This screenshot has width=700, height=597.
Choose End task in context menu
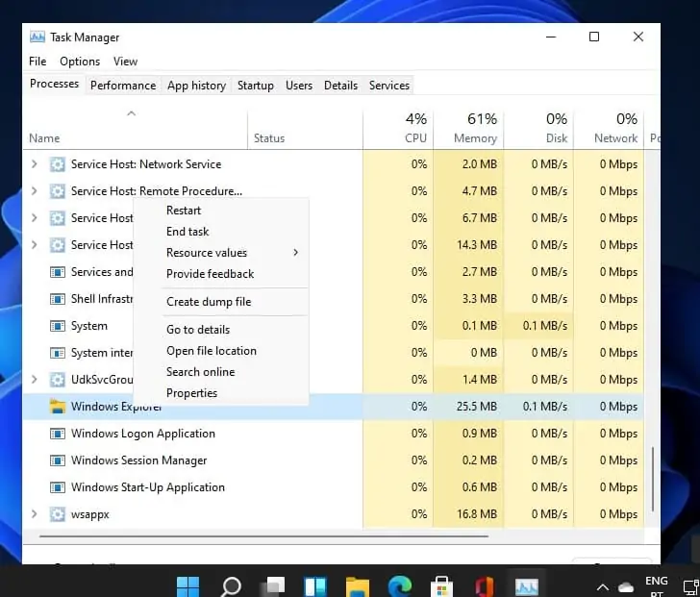187,232
